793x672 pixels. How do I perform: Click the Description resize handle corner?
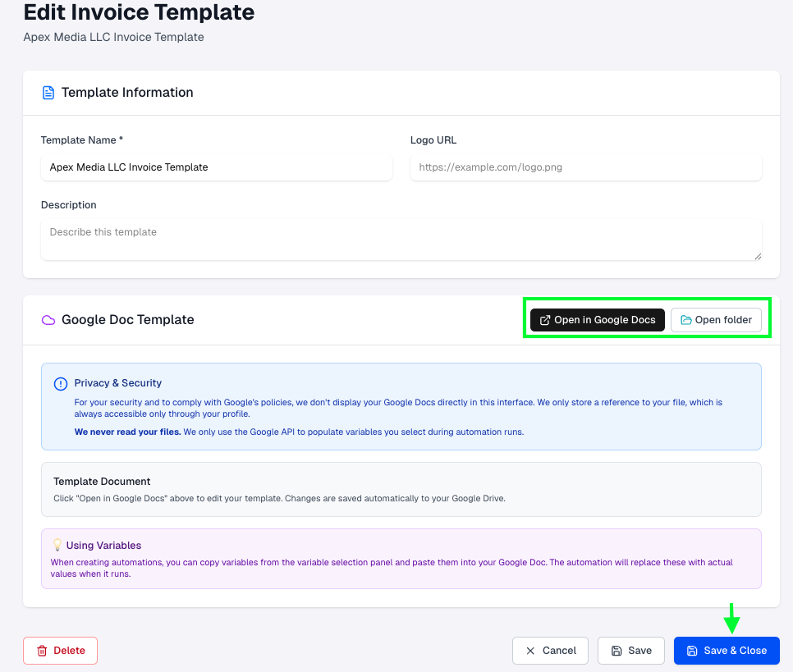pyautogui.click(x=758, y=256)
